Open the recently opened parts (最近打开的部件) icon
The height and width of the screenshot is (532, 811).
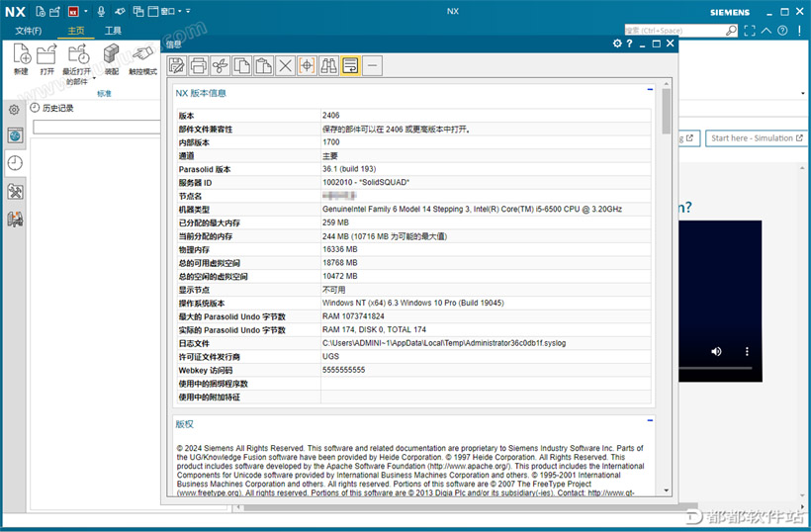78,53
